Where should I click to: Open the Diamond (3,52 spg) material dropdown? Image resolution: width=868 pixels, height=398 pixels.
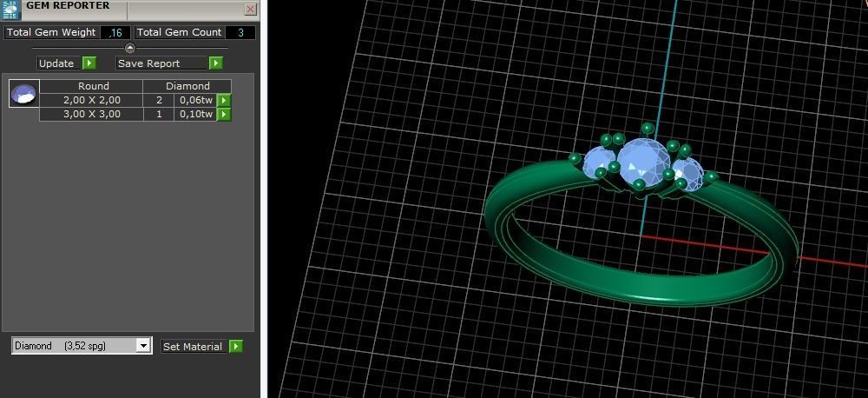[82, 346]
